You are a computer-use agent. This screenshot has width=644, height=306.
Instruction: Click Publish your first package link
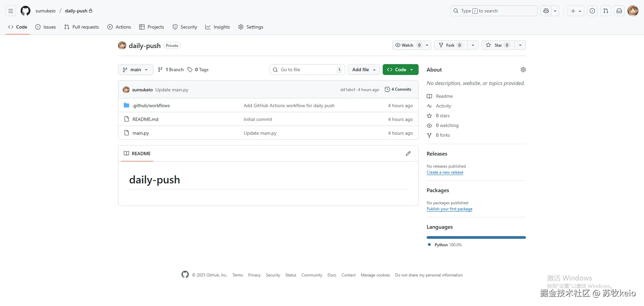point(449,209)
